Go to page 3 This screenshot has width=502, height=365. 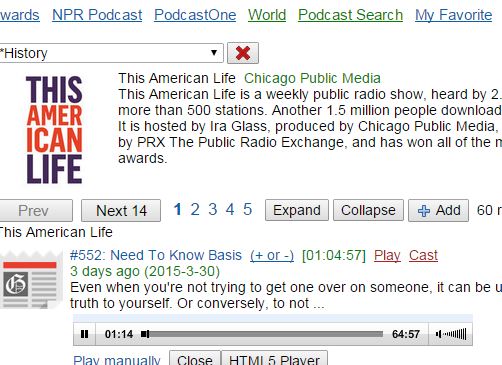tap(213, 210)
